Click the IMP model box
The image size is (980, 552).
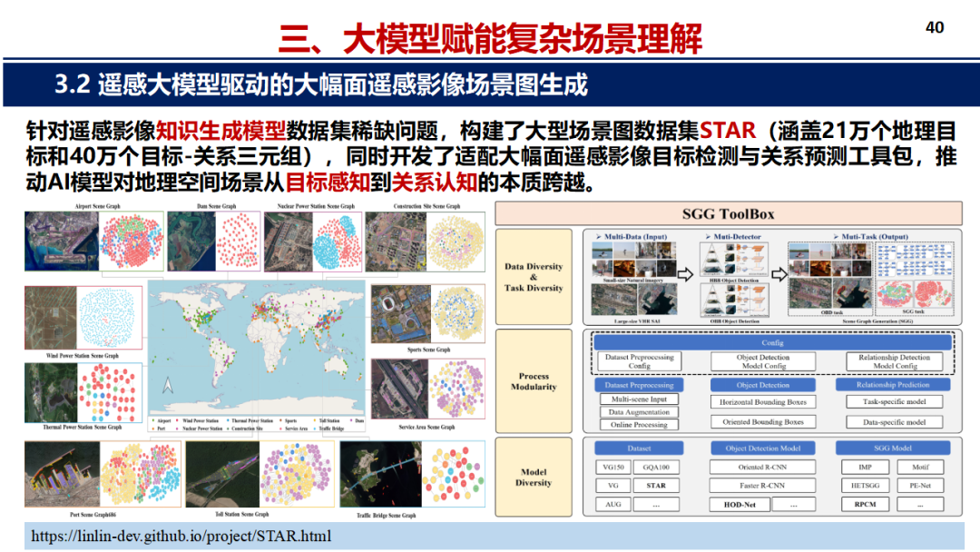(x=865, y=467)
